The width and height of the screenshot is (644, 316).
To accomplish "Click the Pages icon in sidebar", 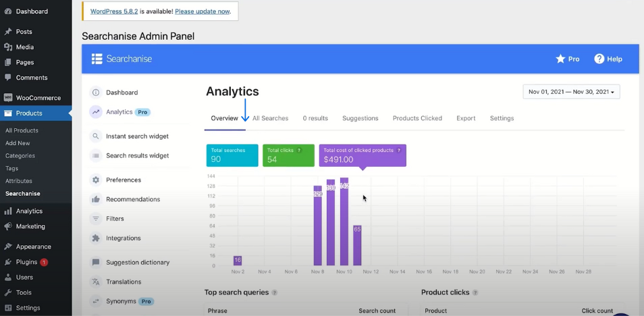I will point(8,63).
